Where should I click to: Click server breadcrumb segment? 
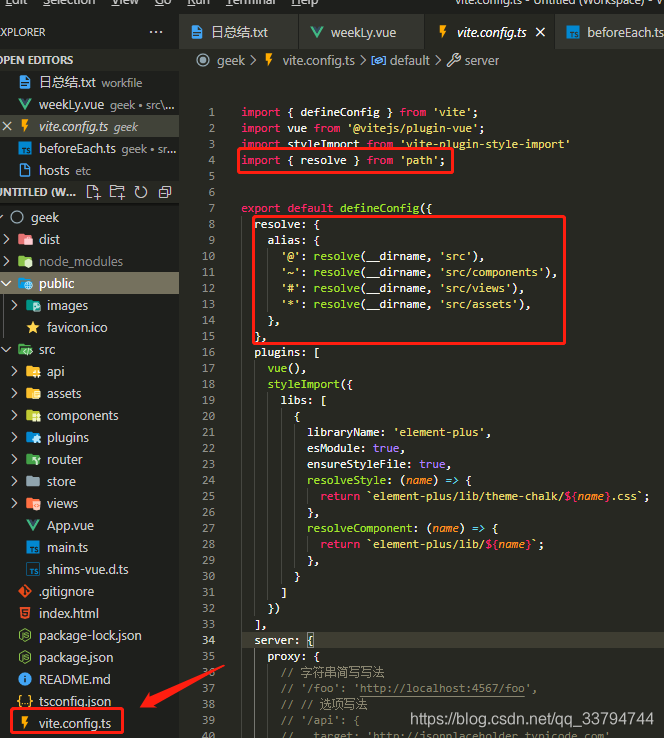[481, 61]
